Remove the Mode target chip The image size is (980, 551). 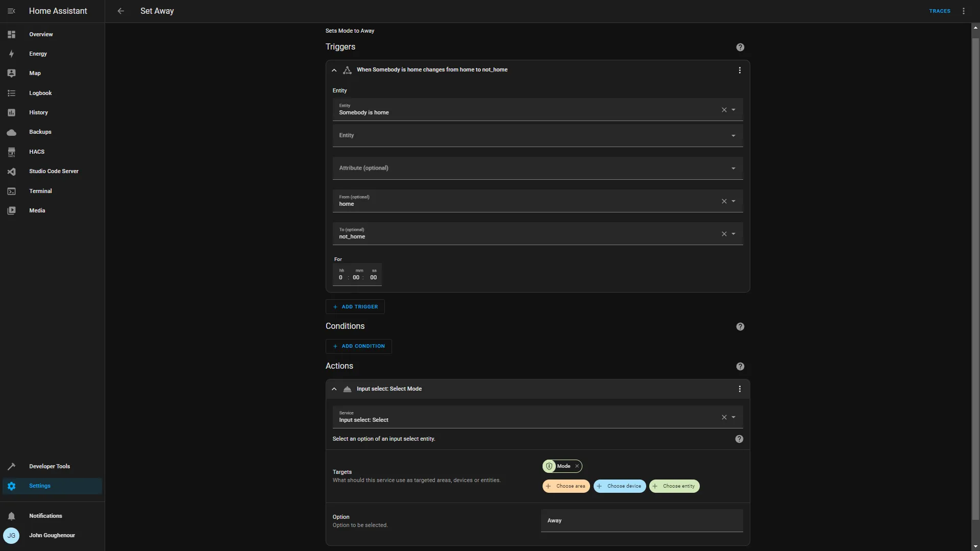pyautogui.click(x=577, y=466)
